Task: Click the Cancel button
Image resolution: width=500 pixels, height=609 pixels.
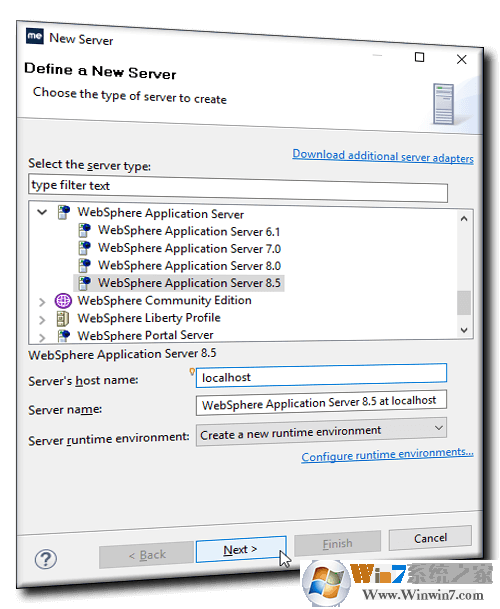Action: 430,538
